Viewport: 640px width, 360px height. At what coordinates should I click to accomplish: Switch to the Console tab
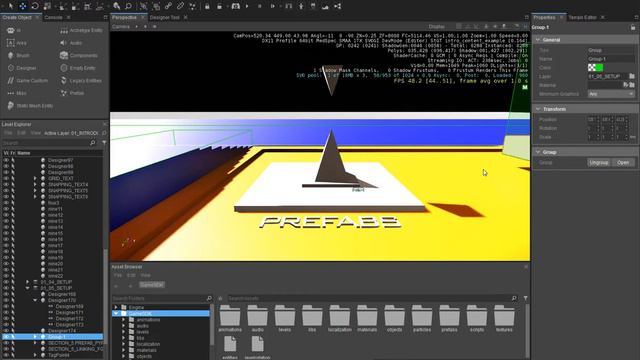(x=53, y=18)
